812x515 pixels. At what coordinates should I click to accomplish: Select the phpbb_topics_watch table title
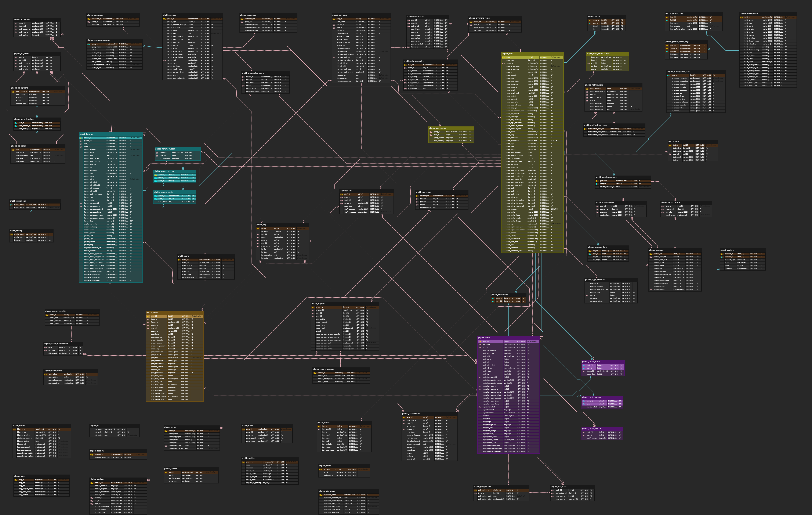pyautogui.click(x=591, y=429)
